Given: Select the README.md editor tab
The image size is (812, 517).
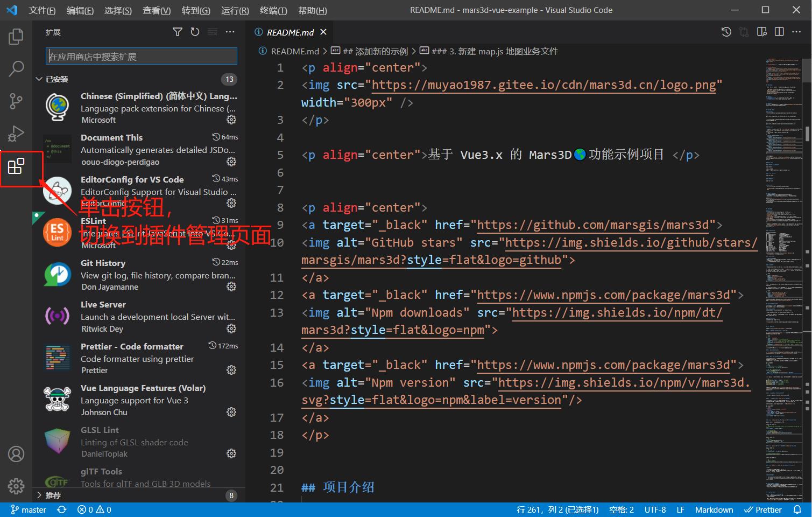Looking at the screenshot, I should click(291, 32).
